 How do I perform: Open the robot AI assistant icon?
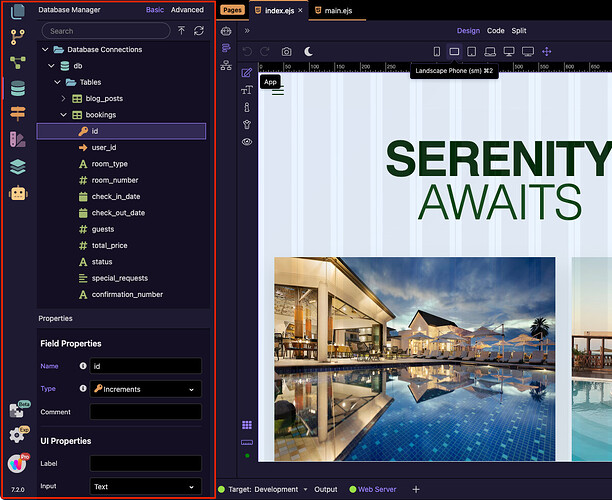tap(17, 193)
